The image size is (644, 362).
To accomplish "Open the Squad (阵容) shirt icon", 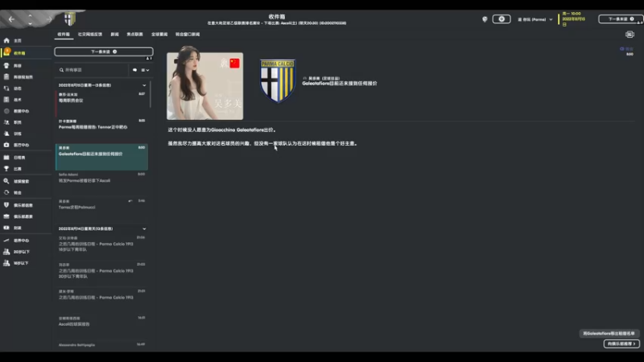I will [x=6, y=66].
